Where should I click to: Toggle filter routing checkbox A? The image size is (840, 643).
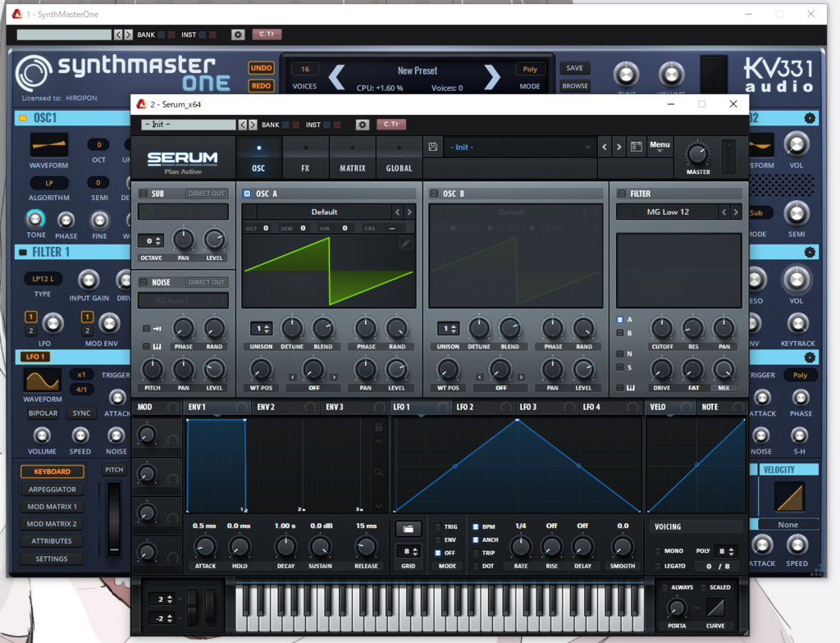tap(620, 319)
